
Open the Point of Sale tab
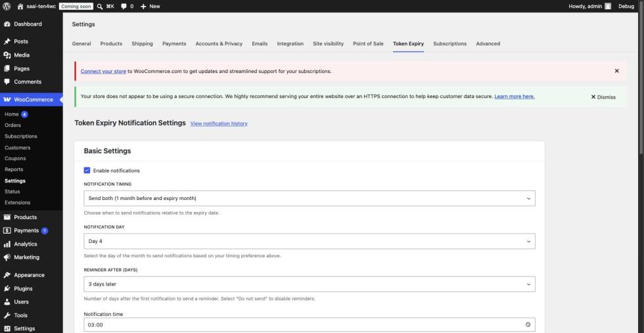(x=368, y=43)
